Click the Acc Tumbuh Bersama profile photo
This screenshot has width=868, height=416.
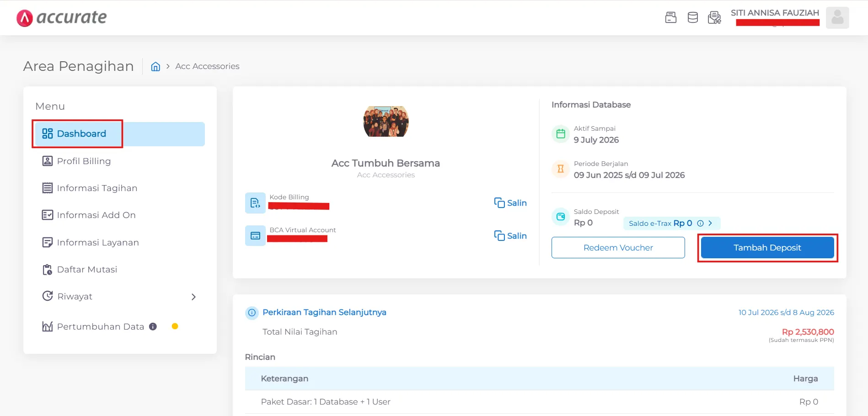[x=386, y=122]
